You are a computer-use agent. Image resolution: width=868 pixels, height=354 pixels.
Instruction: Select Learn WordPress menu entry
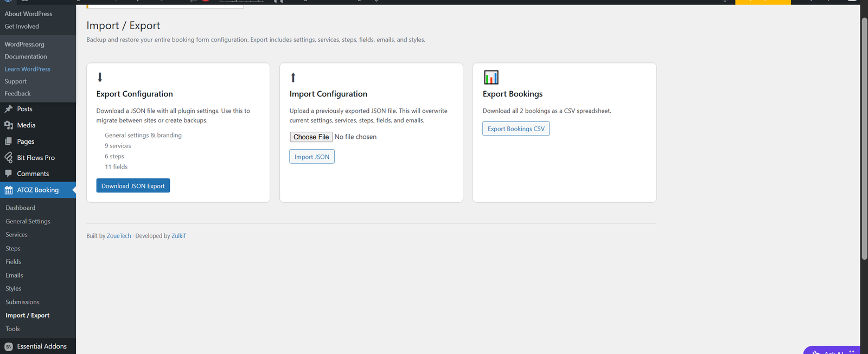coord(28,69)
